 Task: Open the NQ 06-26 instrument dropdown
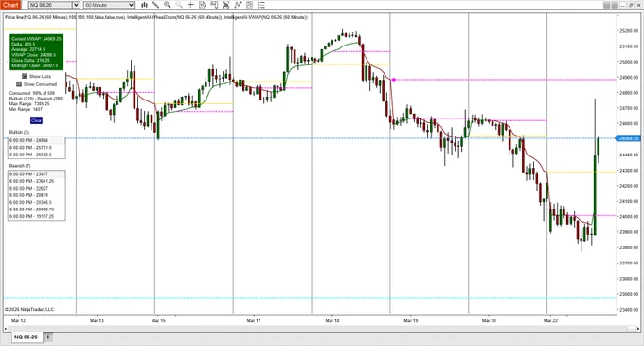click(x=76, y=5)
